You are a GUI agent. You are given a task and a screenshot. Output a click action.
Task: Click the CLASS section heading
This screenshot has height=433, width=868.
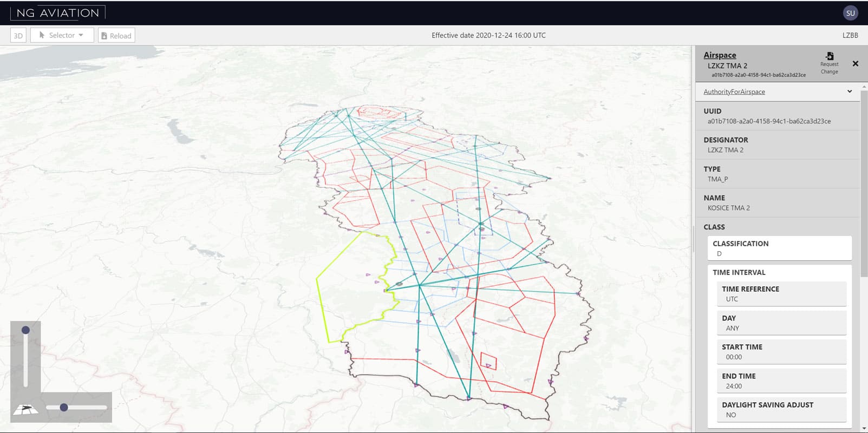coord(714,227)
